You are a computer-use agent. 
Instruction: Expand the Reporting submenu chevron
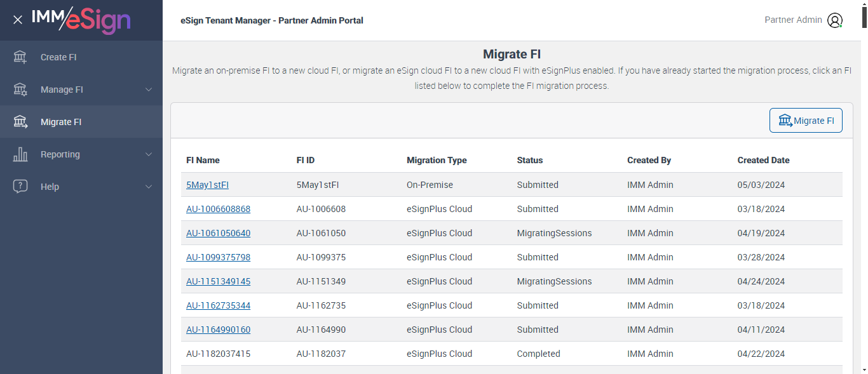(149, 154)
